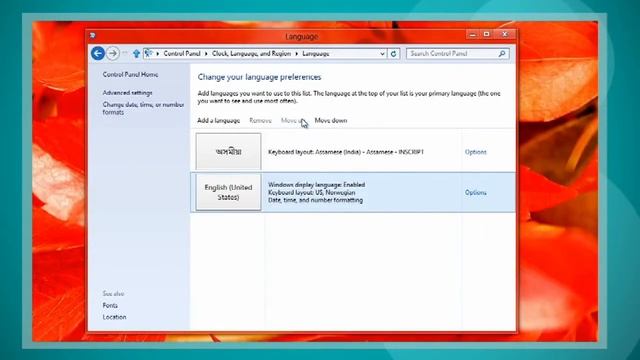The image size is (640, 360).
Task: Select the English (United States) tile
Action: pos(228,192)
